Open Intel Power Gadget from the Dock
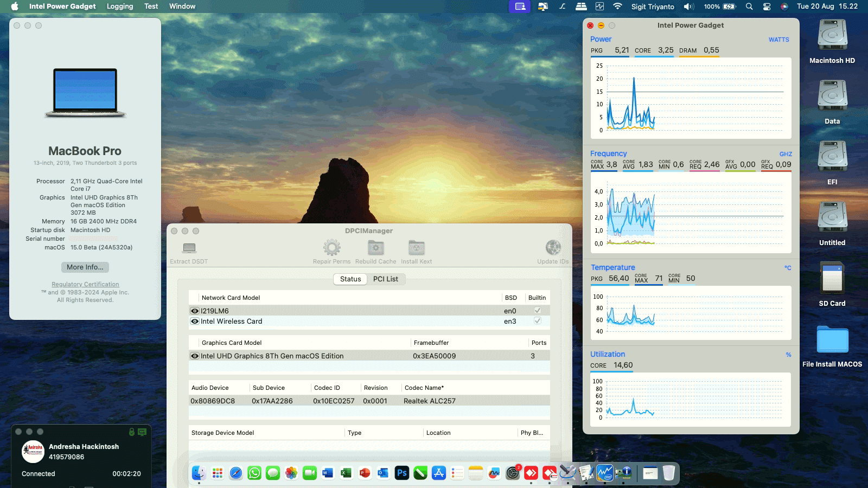The height and width of the screenshot is (488, 868). pos(605,473)
